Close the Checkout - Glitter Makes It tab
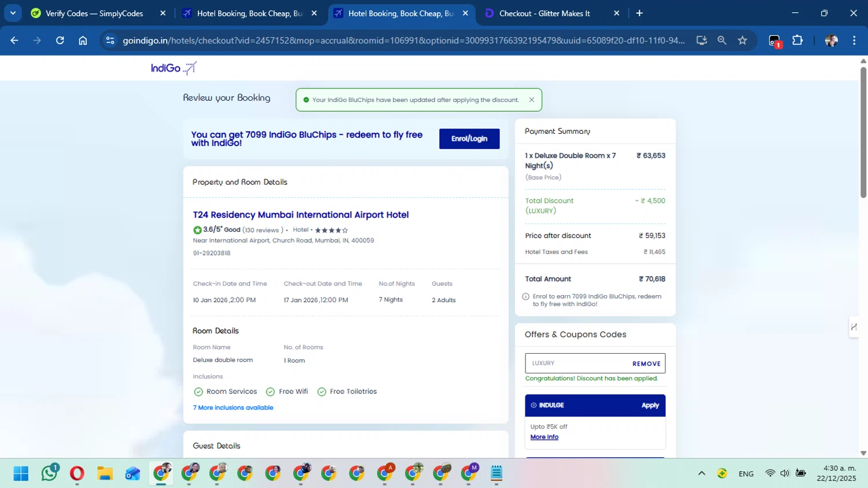 pyautogui.click(x=616, y=13)
